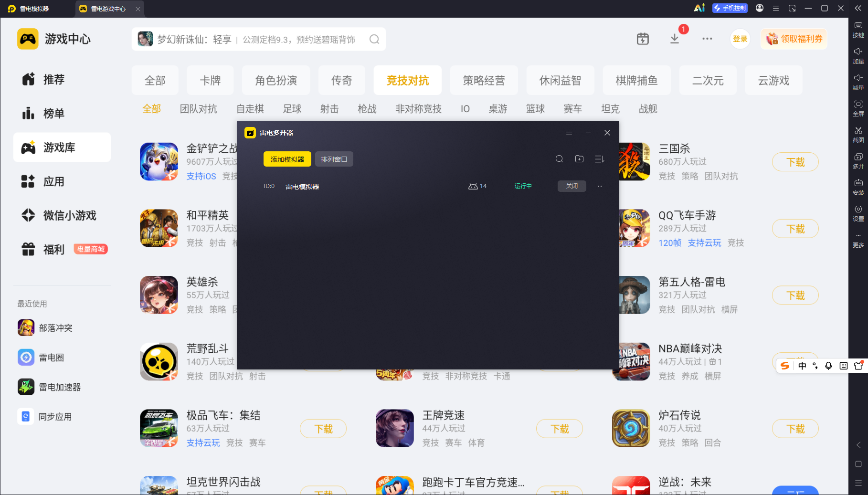Open the three-dot more menu in game center header
868x495 pixels.
[x=707, y=39]
